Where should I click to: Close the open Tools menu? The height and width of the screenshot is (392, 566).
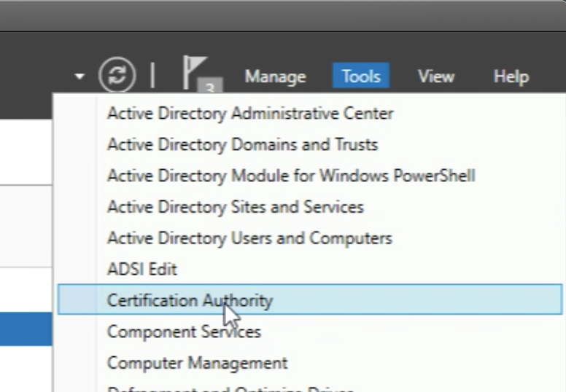point(361,77)
